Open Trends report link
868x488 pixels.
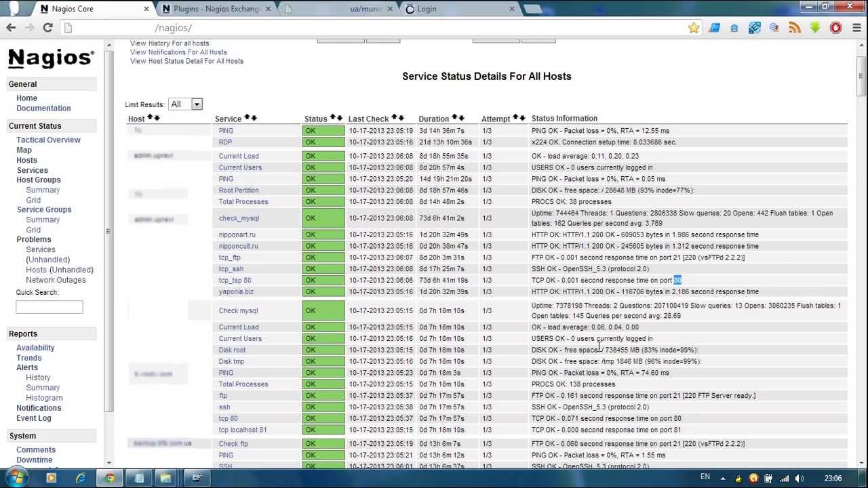[29, 358]
